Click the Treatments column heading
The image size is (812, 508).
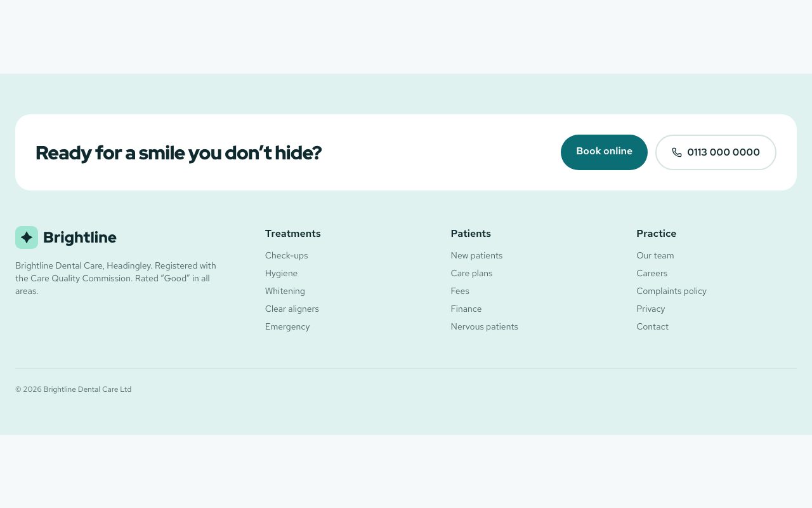[293, 234]
